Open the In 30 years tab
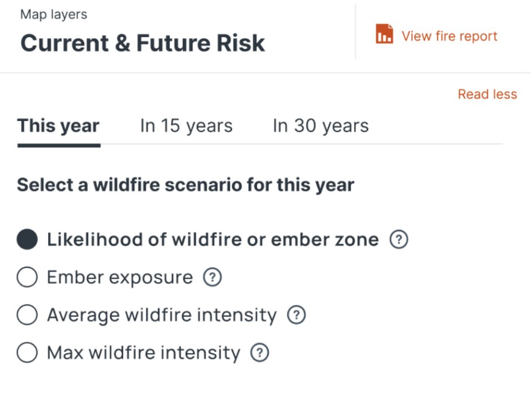 321,126
